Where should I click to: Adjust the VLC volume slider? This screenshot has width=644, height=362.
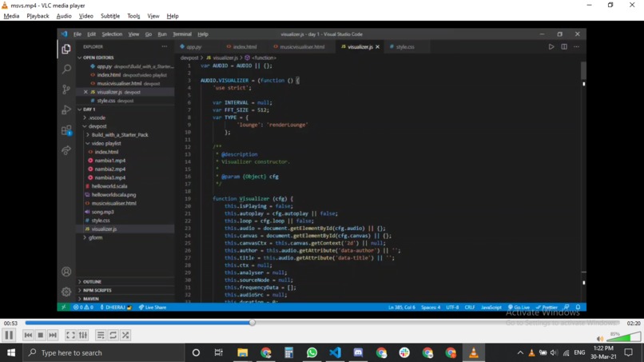623,337
